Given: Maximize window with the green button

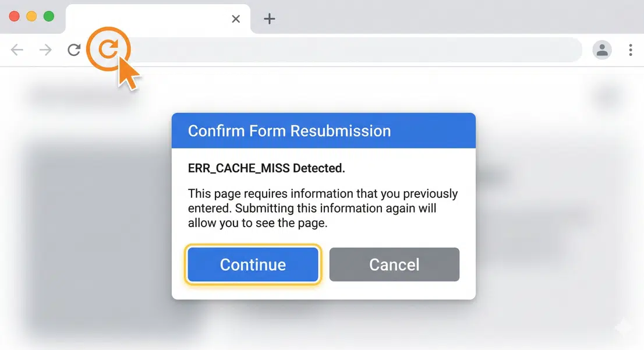Looking at the screenshot, I should [49, 16].
